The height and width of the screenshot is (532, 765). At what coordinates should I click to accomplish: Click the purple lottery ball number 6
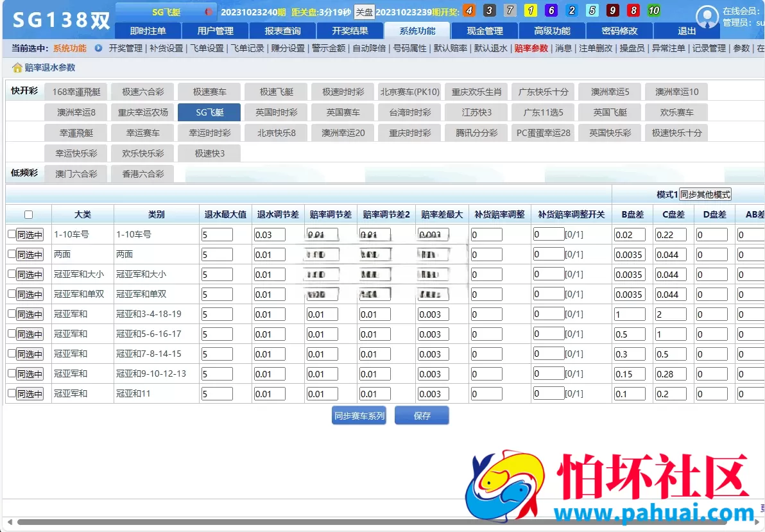click(x=551, y=10)
